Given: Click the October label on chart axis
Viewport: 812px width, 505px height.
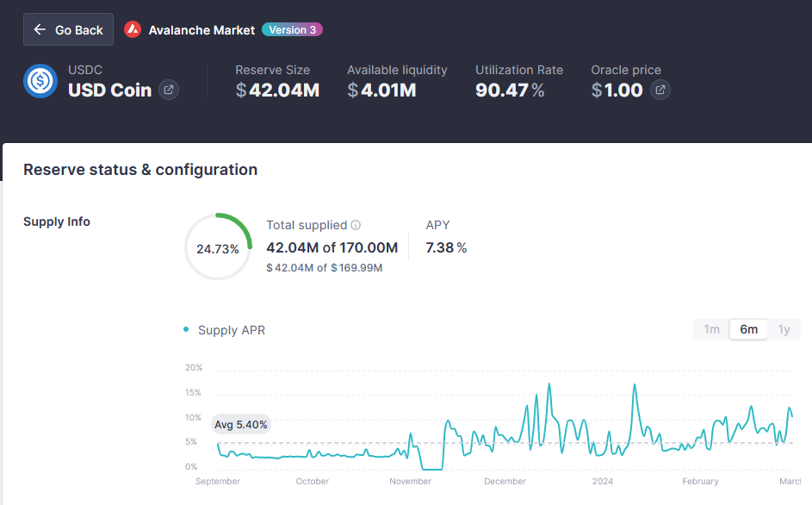Looking at the screenshot, I should [313, 481].
